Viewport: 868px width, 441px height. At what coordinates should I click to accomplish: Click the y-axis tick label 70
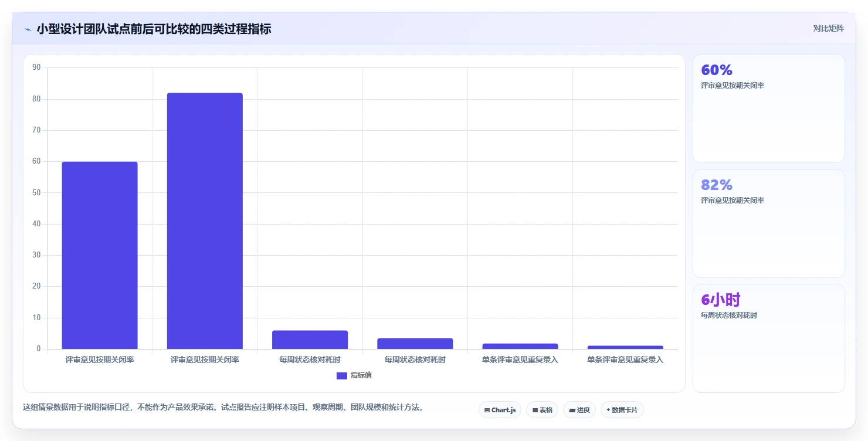tap(36, 130)
